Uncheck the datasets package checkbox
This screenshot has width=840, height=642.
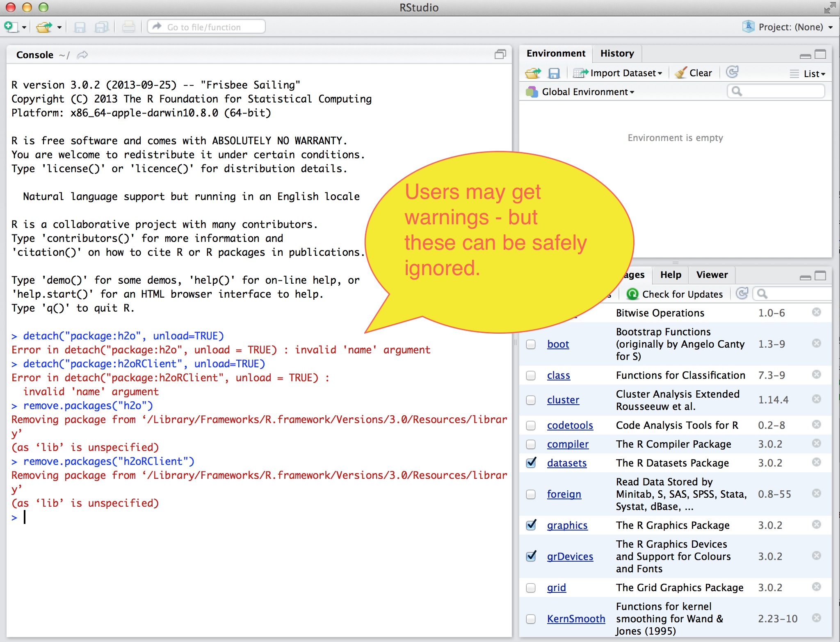[x=531, y=463]
